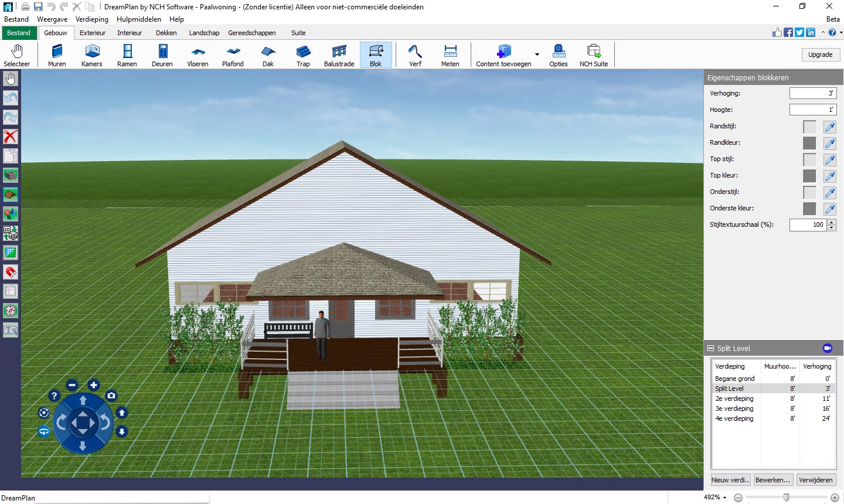Pick Randkleur with the eyedropper icon
Screen dimensions: 844x504
829,143
